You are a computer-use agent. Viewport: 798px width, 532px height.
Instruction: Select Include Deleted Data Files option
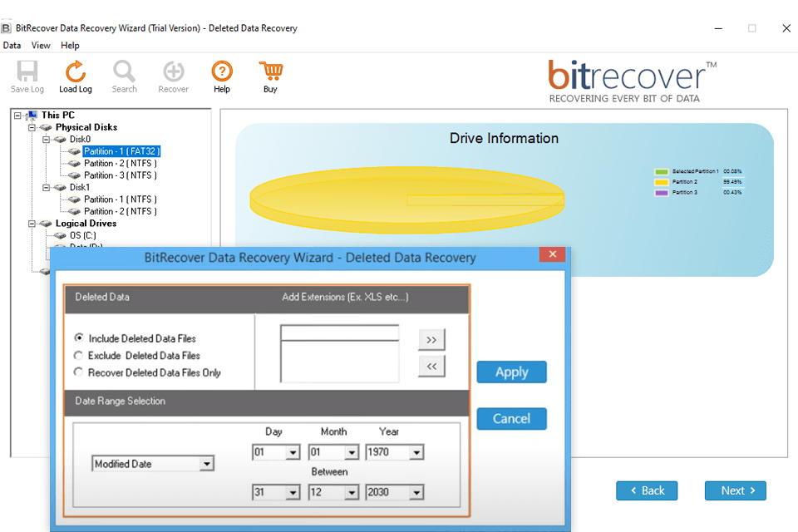(79, 338)
